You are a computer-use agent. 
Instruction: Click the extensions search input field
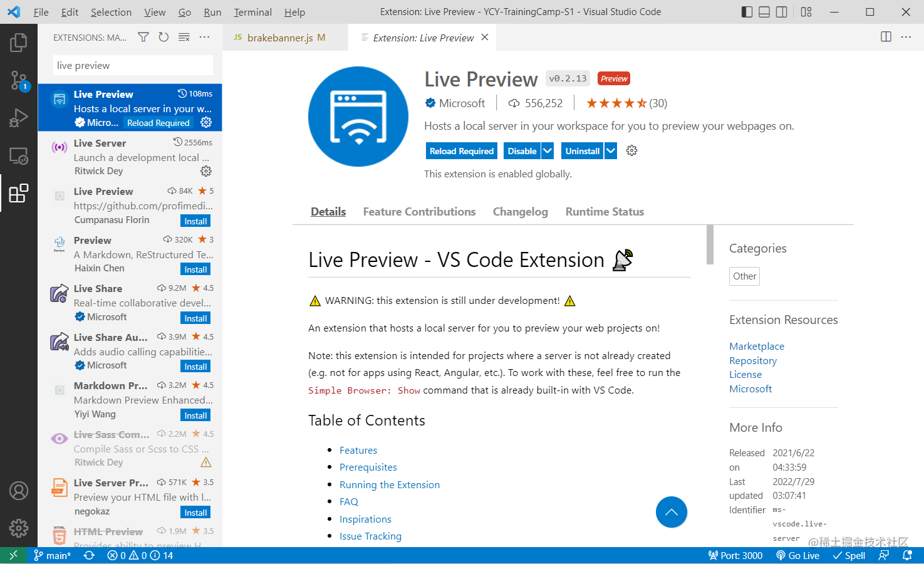(x=133, y=65)
